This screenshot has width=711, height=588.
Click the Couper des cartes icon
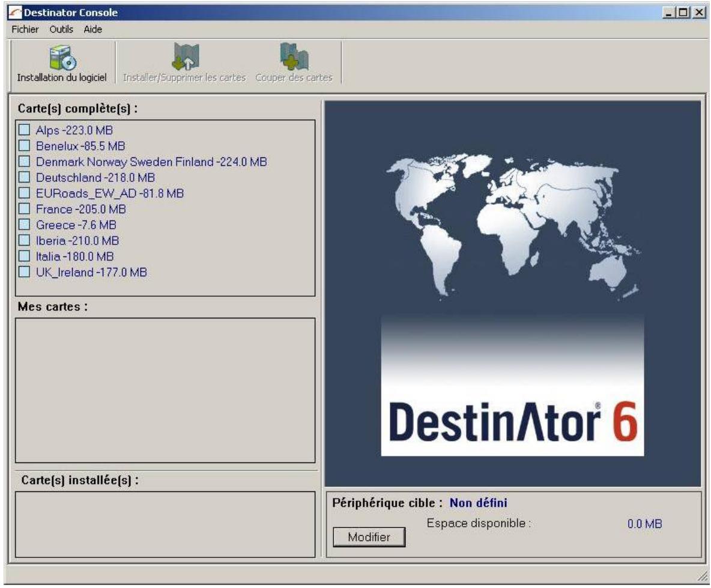point(294,57)
